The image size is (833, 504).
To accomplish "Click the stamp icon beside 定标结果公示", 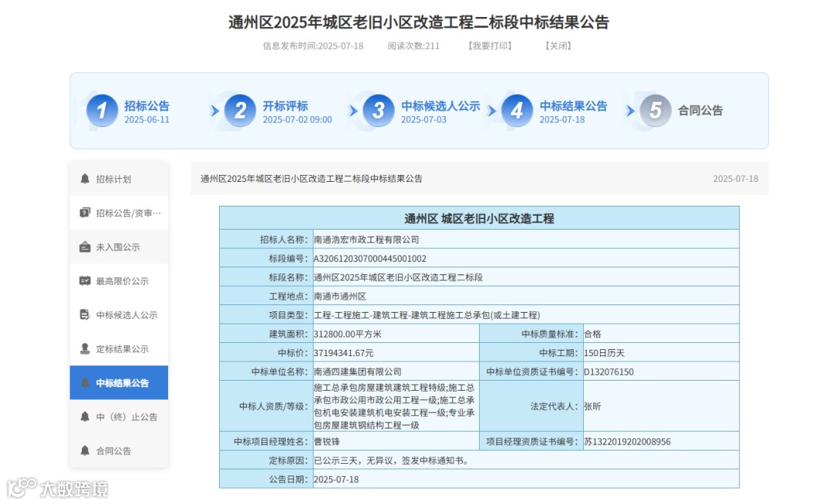I will click(85, 348).
